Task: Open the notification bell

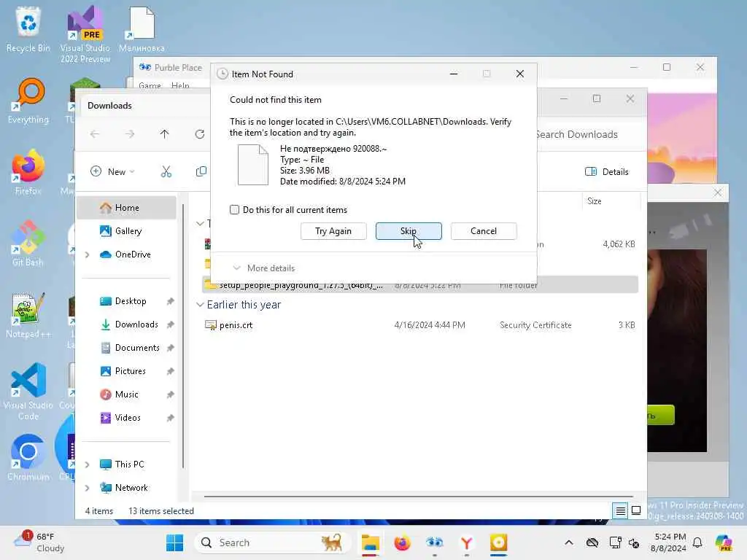Action: coord(697,542)
